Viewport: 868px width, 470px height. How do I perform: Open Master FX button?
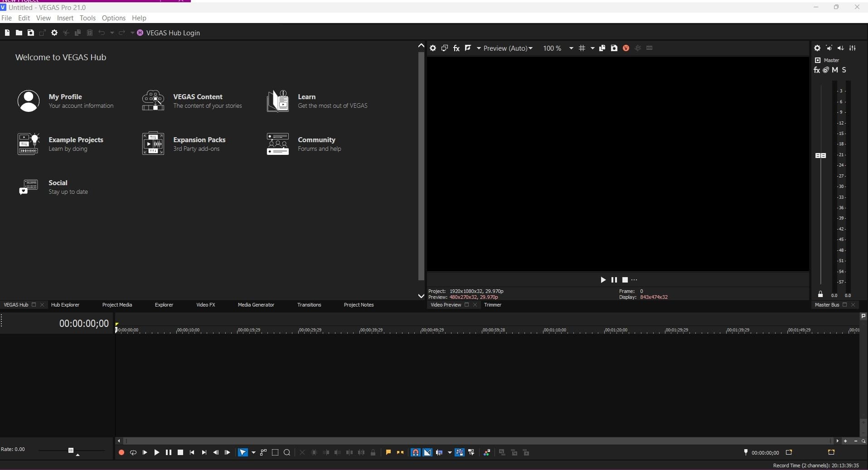(x=817, y=70)
